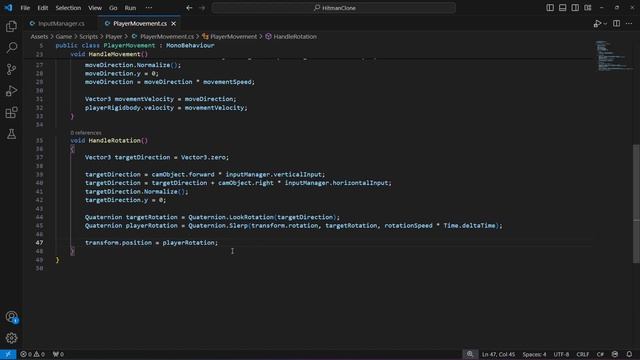Toggle the primary side bar layout icon
Image resolution: width=640 pixels, height=360 pixels.
[x=550, y=8]
